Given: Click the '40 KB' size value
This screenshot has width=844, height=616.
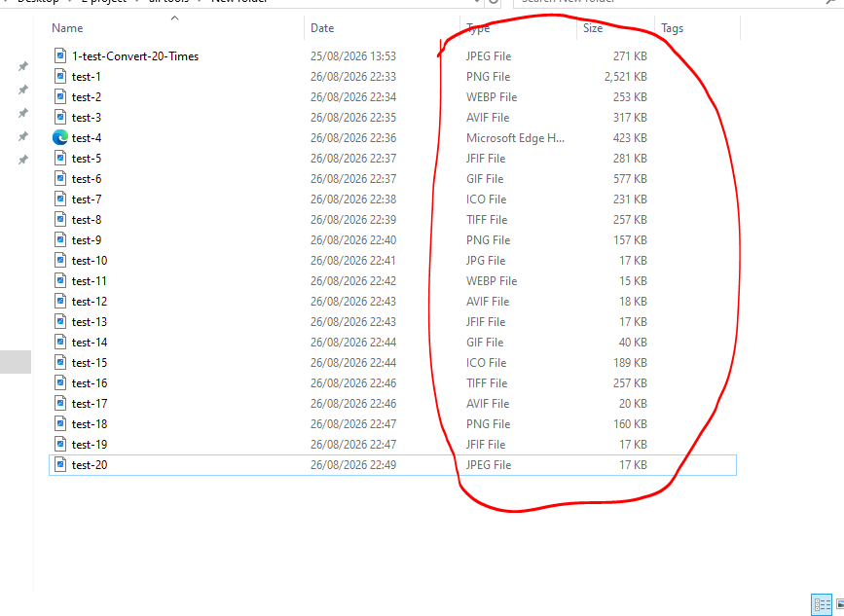Looking at the screenshot, I should click(633, 343).
